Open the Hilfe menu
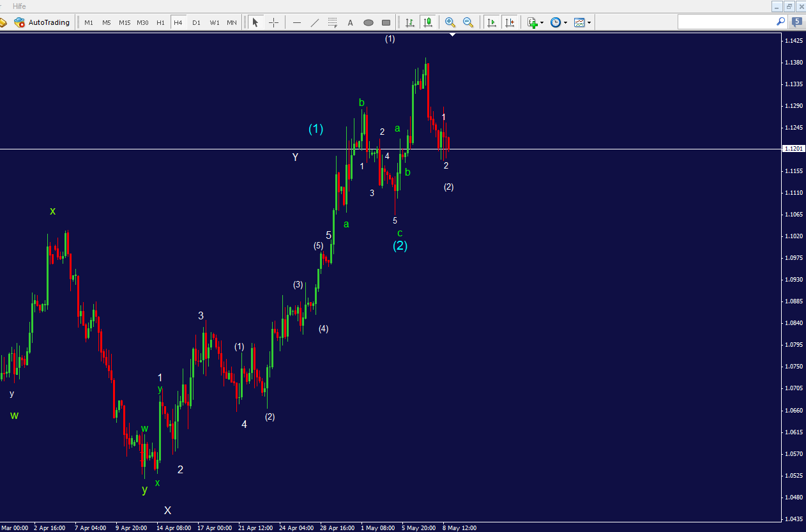 coord(19,6)
